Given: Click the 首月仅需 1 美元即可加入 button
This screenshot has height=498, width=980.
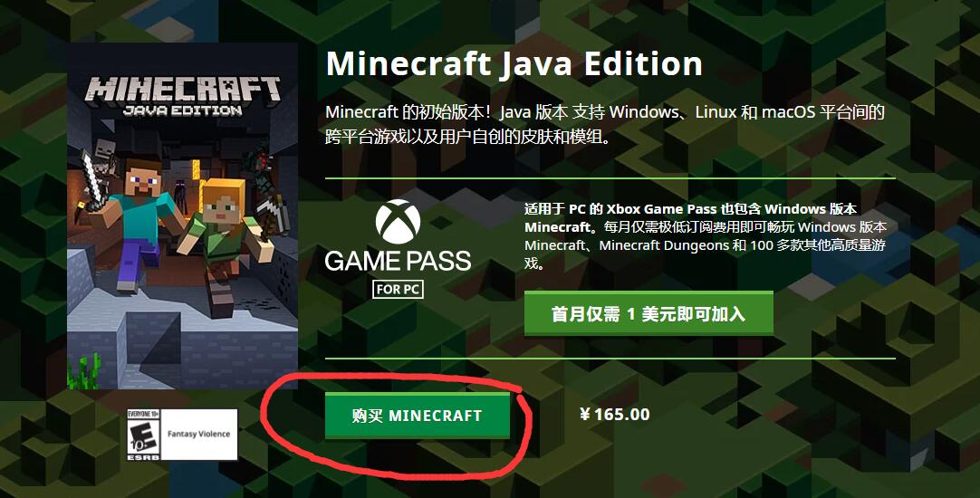Looking at the screenshot, I should [x=649, y=313].
